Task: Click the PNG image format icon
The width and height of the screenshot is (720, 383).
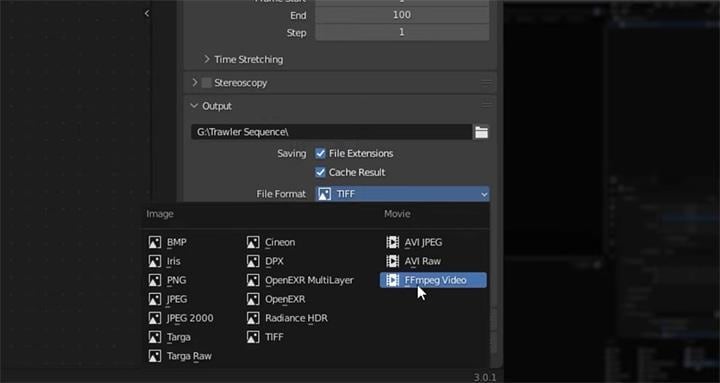Action: [x=155, y=280]
